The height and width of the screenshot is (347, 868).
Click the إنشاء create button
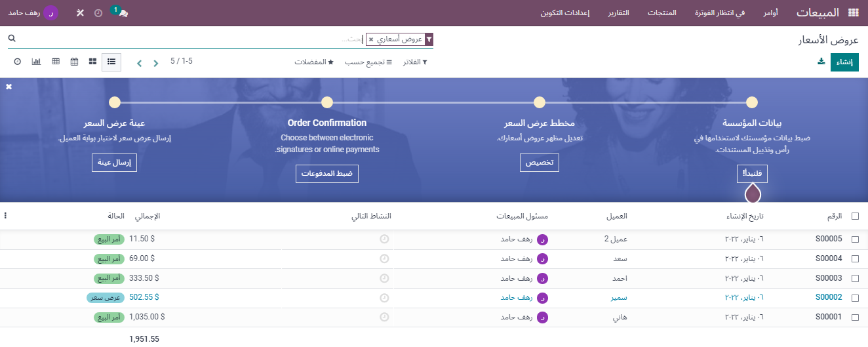[x=844, y=62]
